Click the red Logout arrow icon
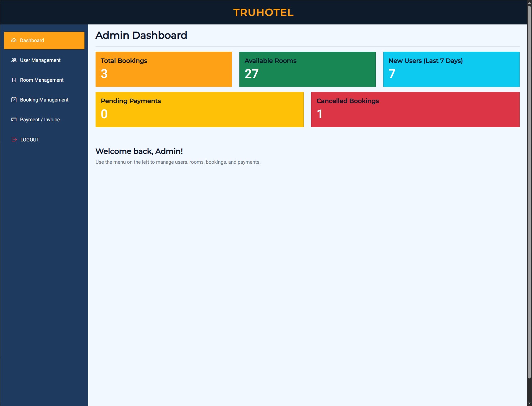Viewport: 532px width, 406px height. tap(14, 140)
